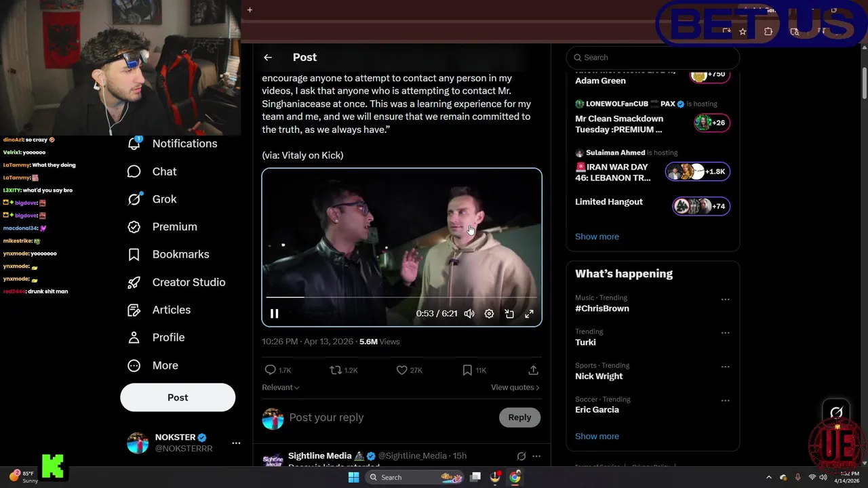
Task: Open Sightline Media reply options ellipsis
Action: [536, 456]
